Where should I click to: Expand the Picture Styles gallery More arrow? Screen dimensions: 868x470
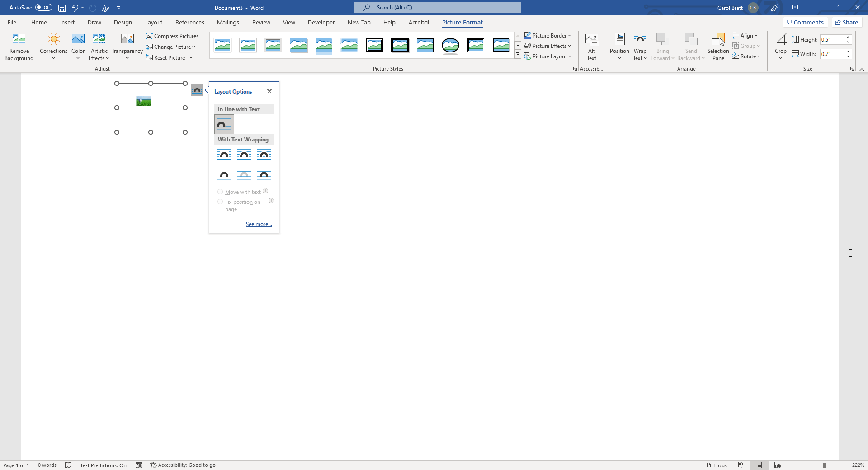point(518,55)
